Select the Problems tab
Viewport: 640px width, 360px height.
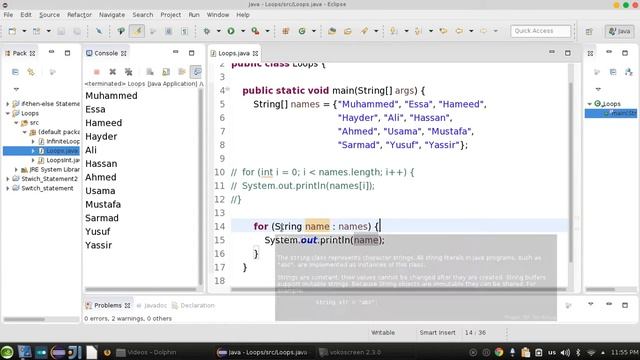click(x=108, y=305)
